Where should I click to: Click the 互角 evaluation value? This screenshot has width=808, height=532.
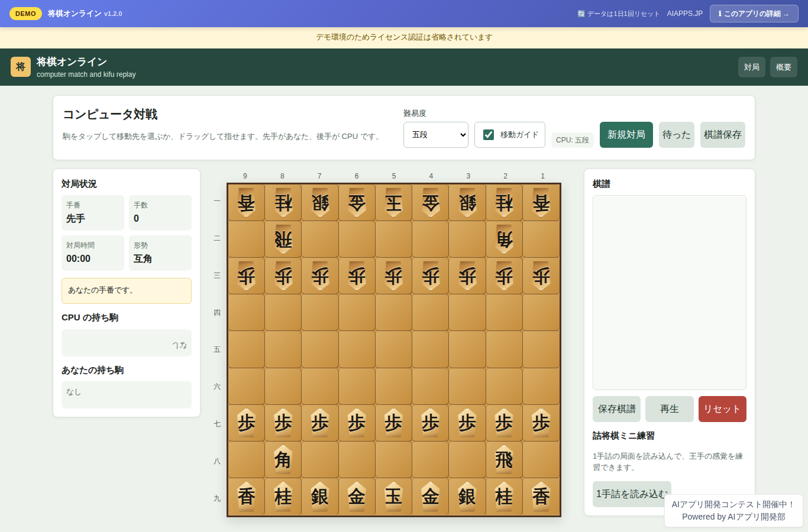coord(143,259)
